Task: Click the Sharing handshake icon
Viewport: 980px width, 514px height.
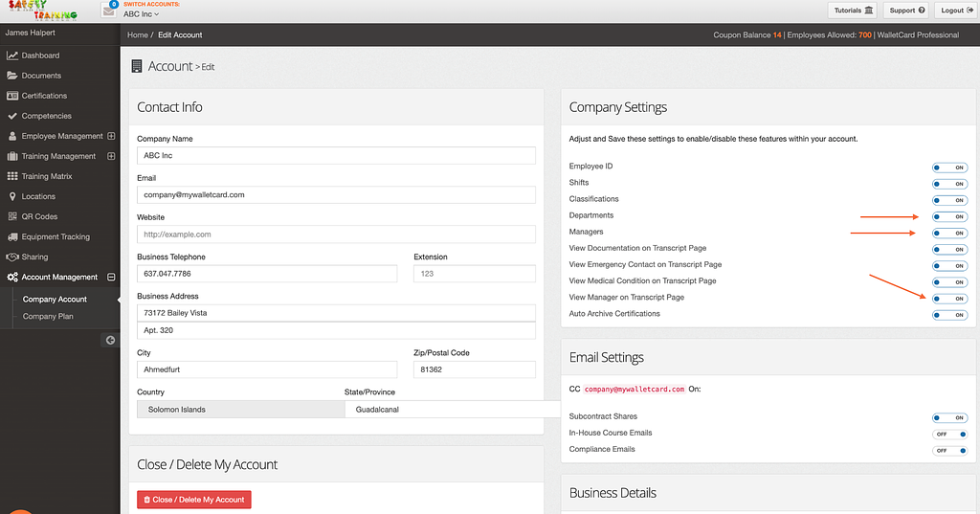Action: click(12, 257)
